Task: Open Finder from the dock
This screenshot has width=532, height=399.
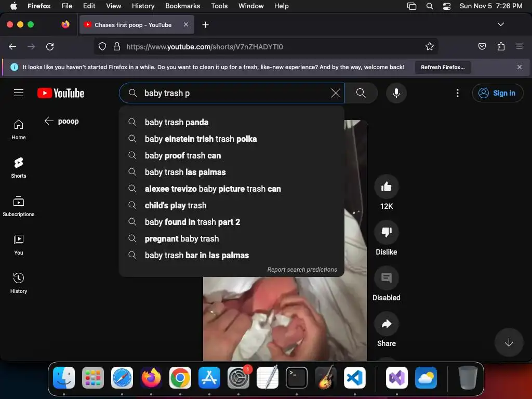Action: pyautogui.click(x=64, y=378)
